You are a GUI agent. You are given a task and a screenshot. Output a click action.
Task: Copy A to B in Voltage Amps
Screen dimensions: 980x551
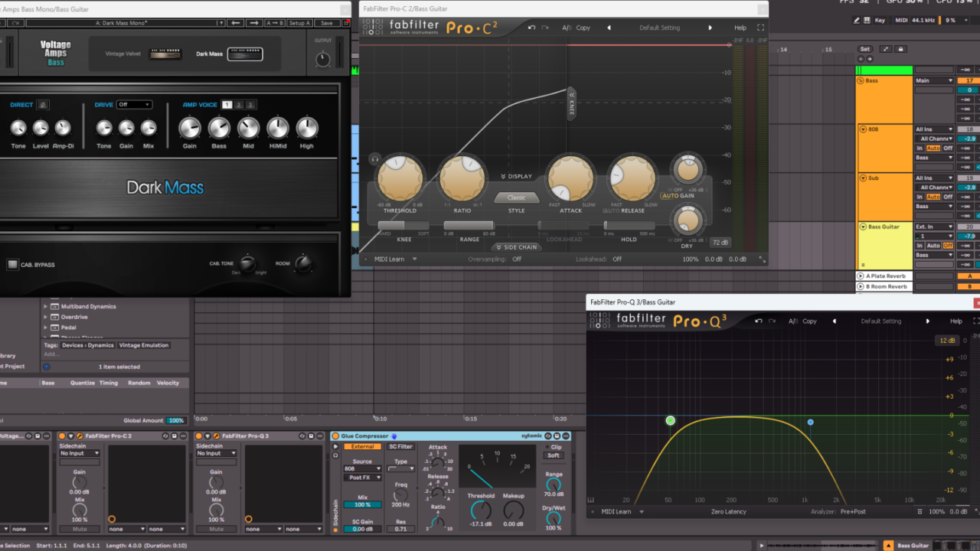pos(274,23)
